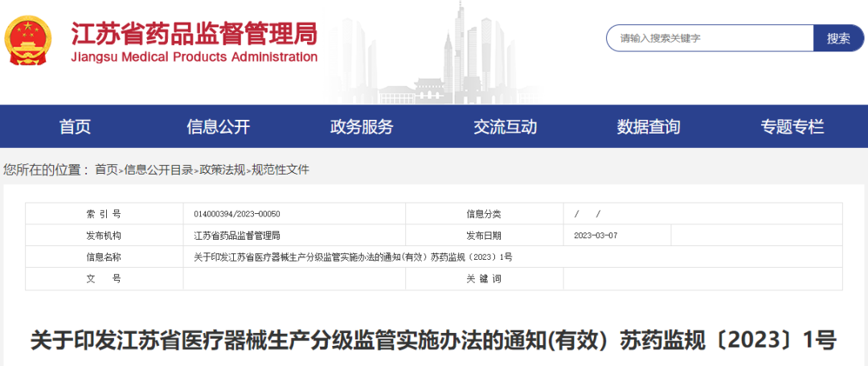Click the 索引号 label cell

104,214
